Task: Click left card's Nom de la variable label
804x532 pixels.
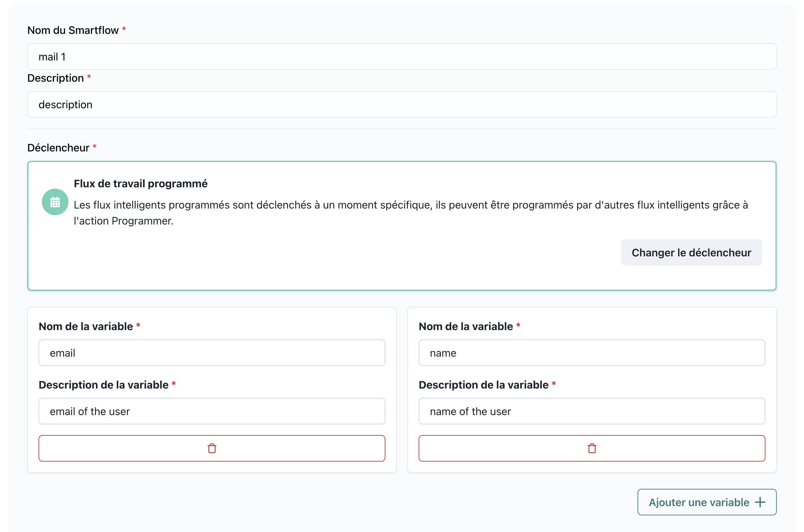Action: coord(86,326)
